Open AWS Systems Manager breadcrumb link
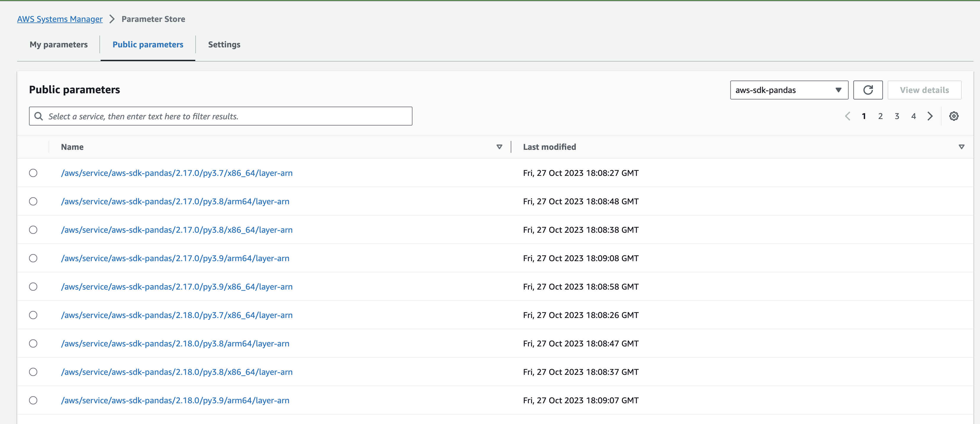The height and width of the screenshot is (424, 980). coord(60,19)
